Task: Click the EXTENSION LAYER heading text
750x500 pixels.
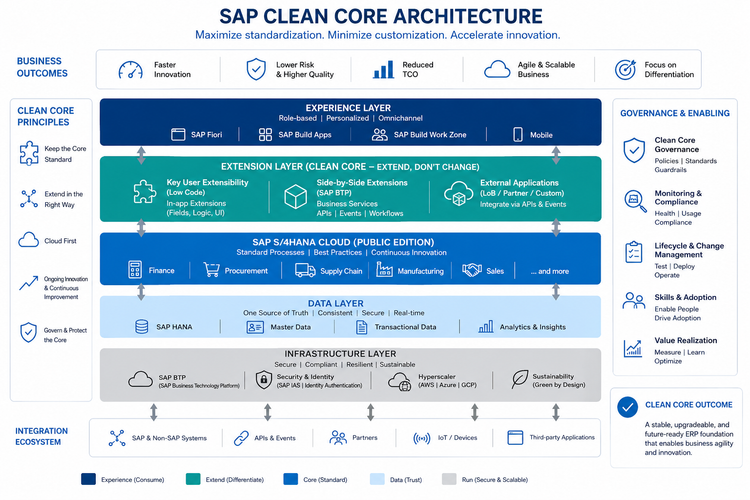Action: coord(350,167)
